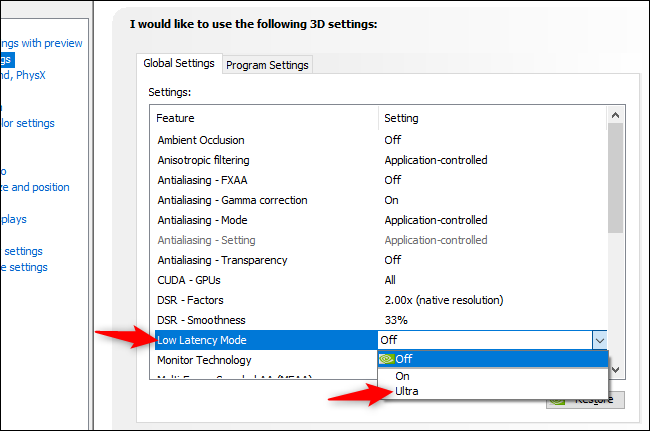650x431 pixels.
Task: Select the Antialiasing - FXAA row
Action: coord(201,180)
